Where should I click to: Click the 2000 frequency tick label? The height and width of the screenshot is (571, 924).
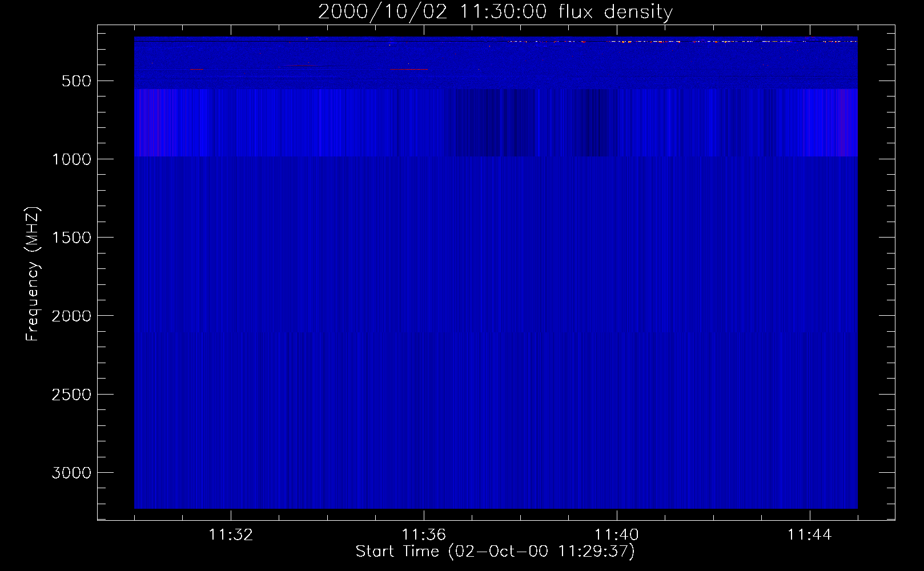(x=71, y=316)
